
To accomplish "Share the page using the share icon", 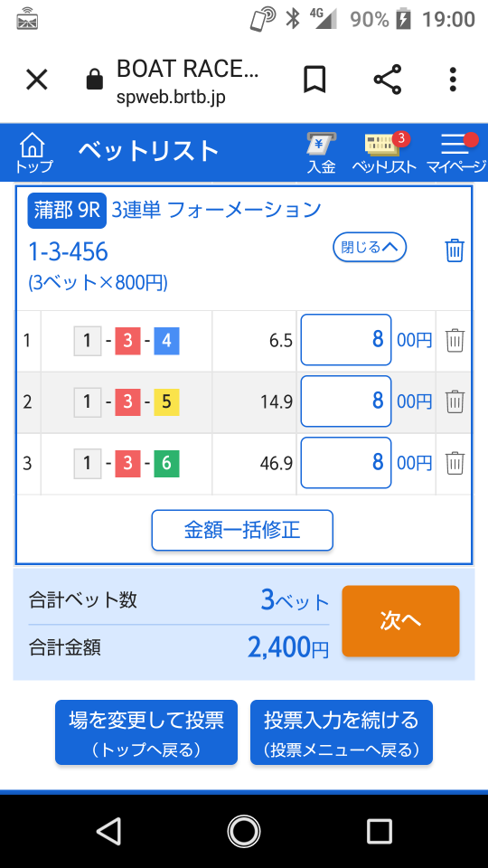I will pyautogui.click(x=388, y=80).
